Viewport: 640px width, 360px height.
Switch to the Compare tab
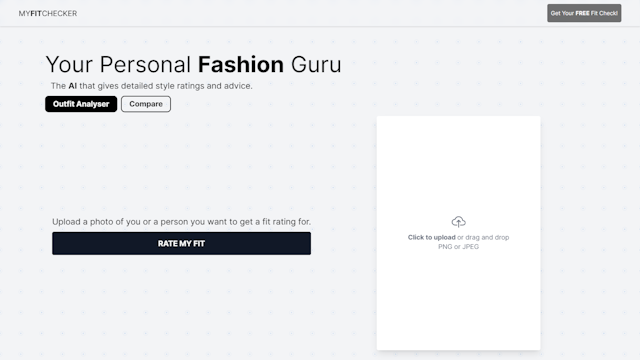pos(146,104)
